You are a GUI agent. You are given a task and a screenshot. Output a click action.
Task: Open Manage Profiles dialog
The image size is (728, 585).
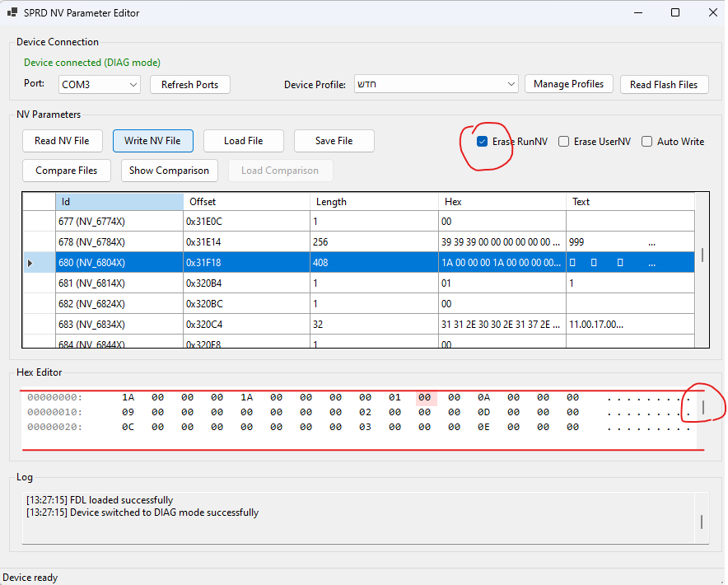568,84
